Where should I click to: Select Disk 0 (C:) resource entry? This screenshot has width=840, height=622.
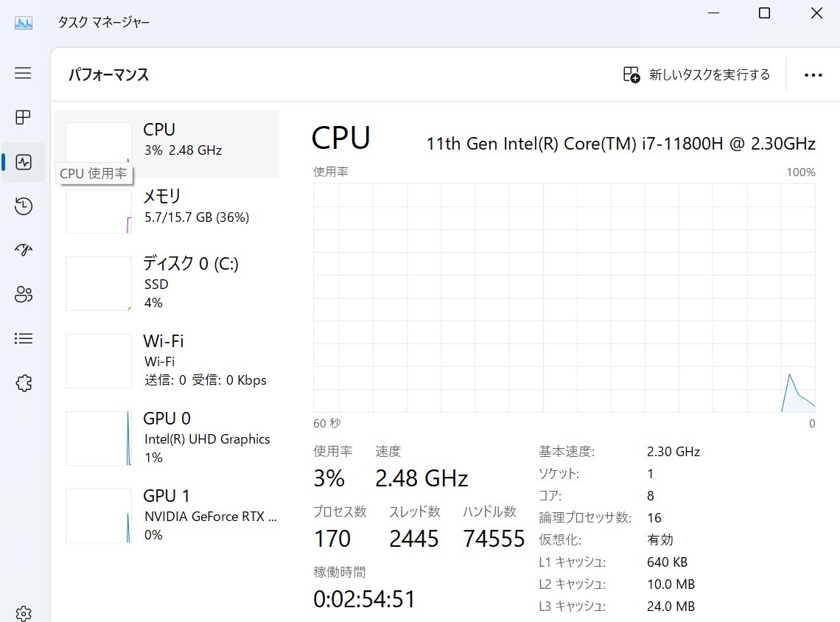click(167, 283)
